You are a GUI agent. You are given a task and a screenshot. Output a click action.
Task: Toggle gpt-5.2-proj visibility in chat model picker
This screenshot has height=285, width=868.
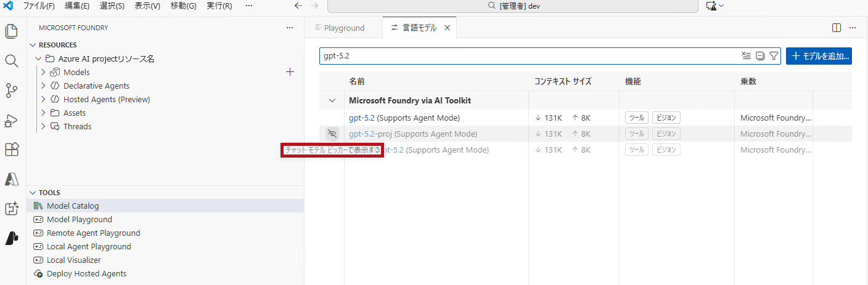tap(332, 134)
